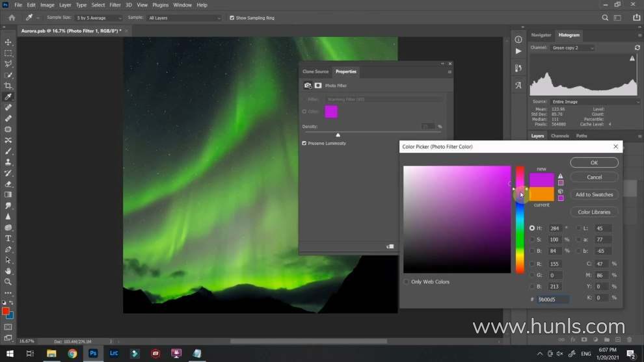This screenshot has height=362, width=644.
Task: Confirm color with OK button
Action: point(594,162)
